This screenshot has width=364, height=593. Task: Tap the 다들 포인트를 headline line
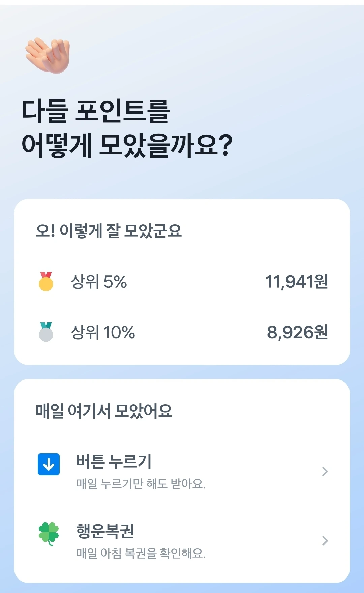click(96, 111)
